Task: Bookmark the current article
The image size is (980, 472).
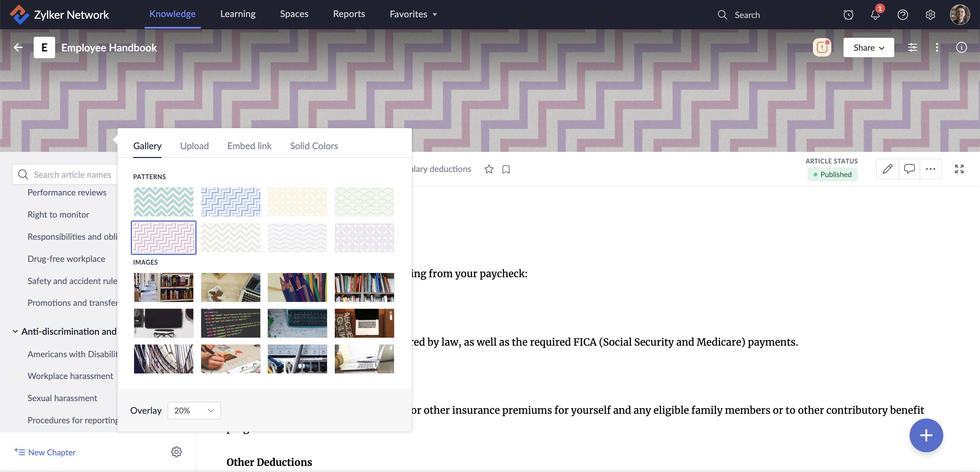Action: [506, 169]
